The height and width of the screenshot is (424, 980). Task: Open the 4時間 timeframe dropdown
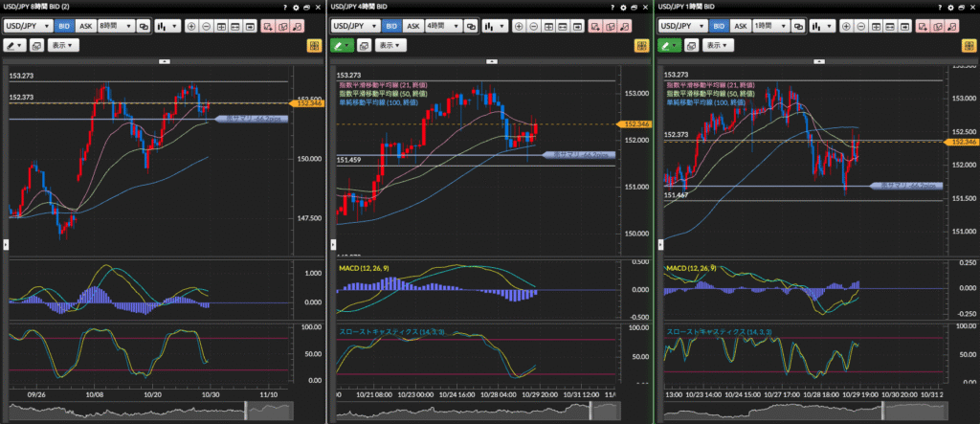442,26
